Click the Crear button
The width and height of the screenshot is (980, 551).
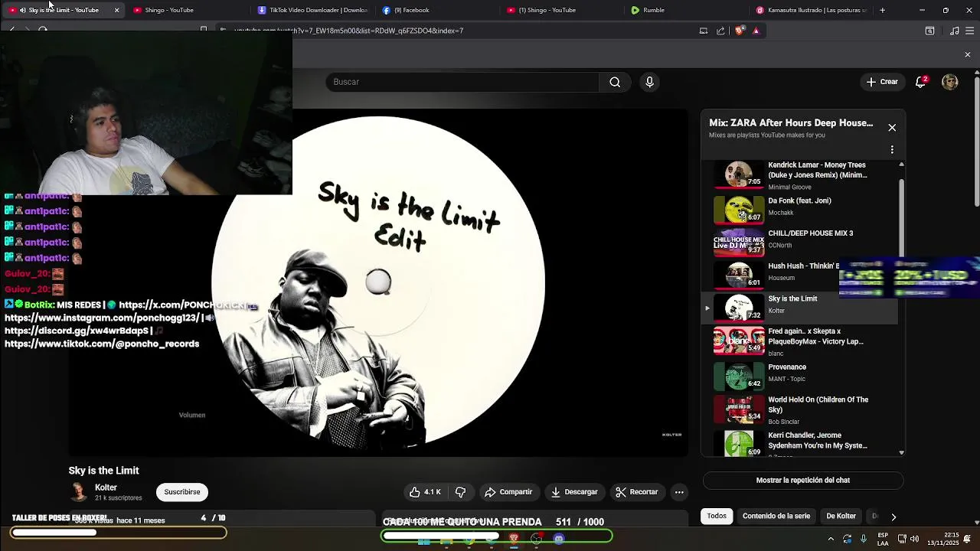[x=882, y=82]
